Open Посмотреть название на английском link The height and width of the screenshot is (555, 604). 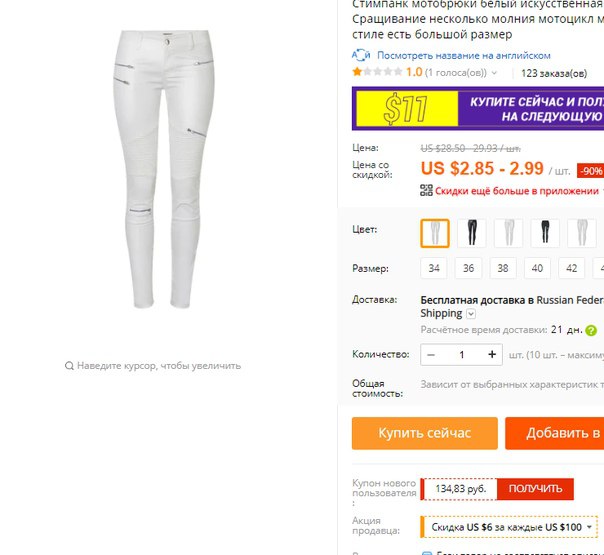[464, 56]
